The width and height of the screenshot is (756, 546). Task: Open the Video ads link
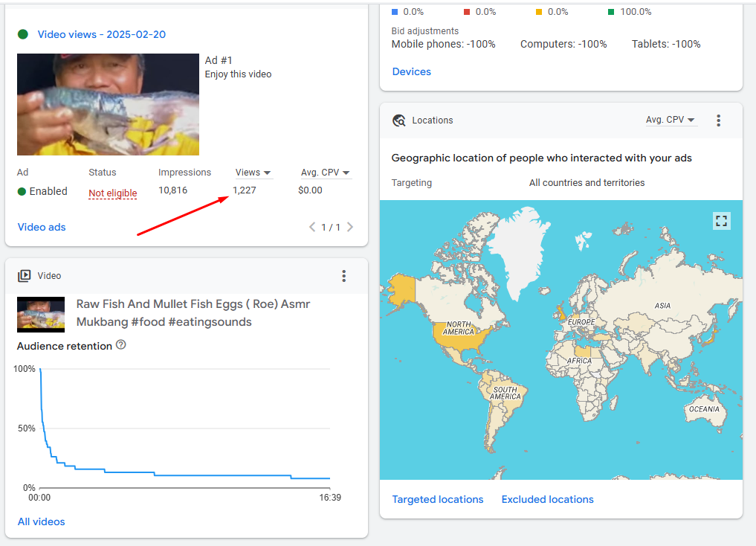(42, 228)
